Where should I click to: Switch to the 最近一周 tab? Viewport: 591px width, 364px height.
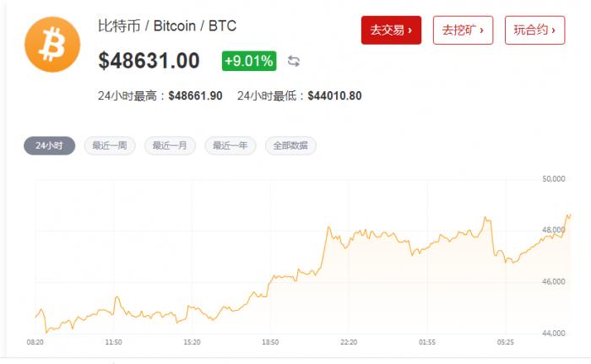point(110,145)
